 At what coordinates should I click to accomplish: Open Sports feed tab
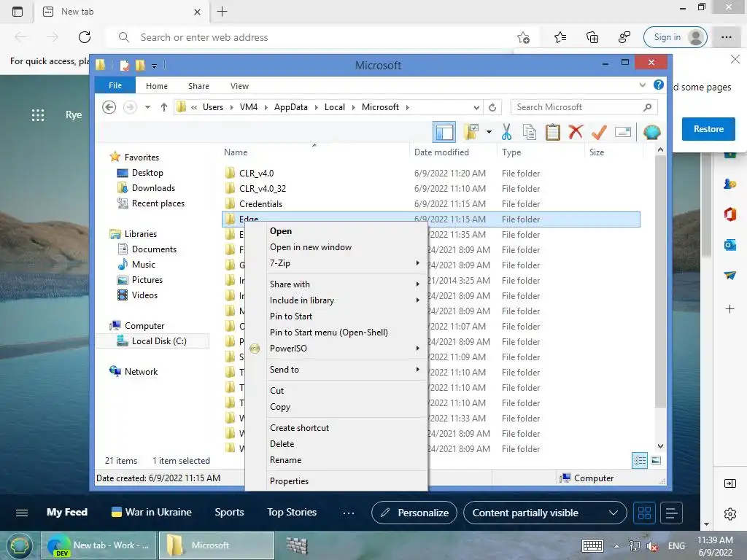tap(229, 512)
